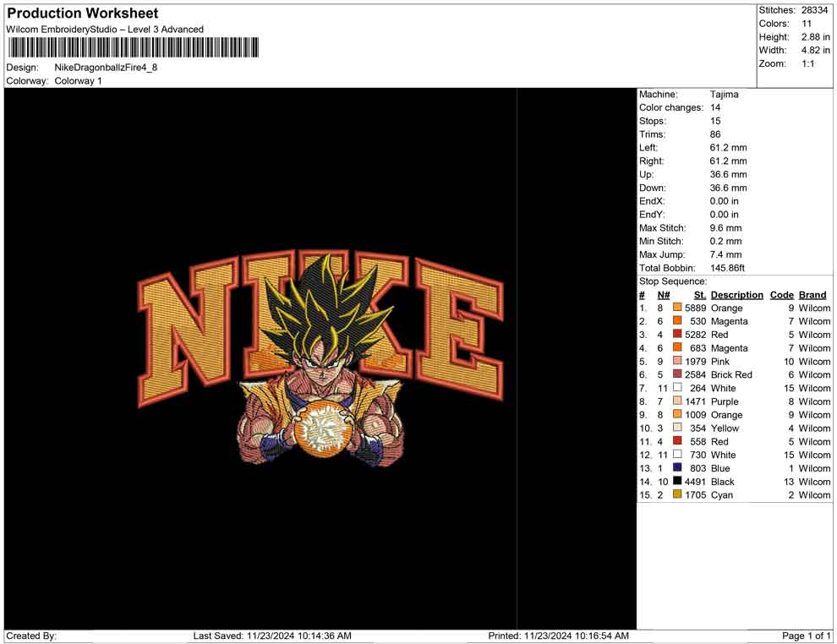Click the width value '4.82 in'
The width and height of the screenshot is (837, 644).
coord(816,50)
